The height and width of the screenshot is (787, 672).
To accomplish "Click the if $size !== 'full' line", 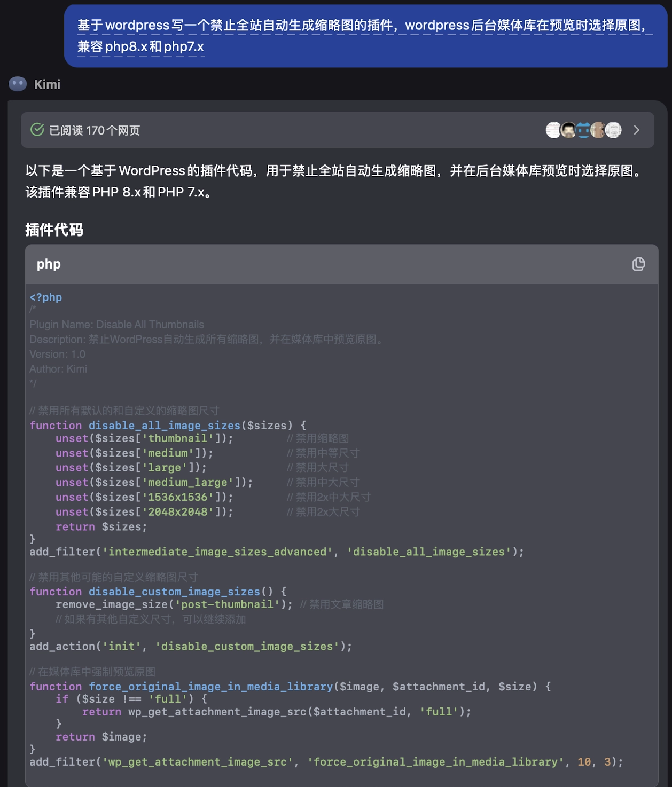I will 131,699.
